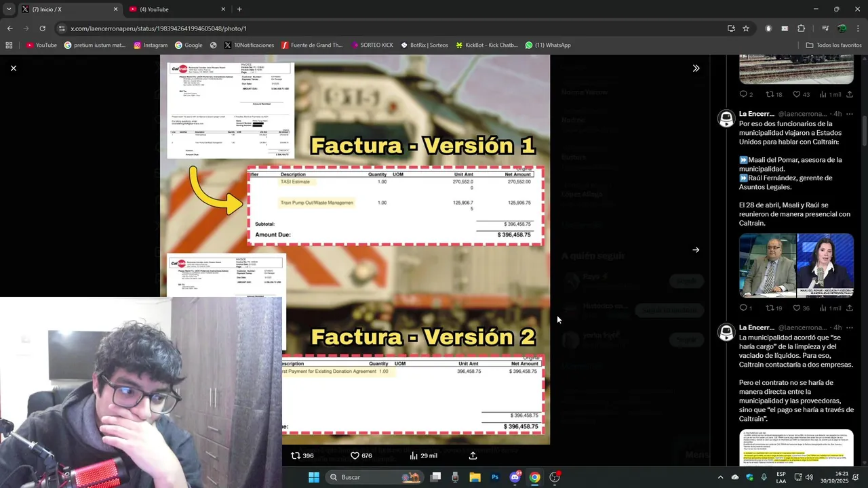Go to next photo with right arrow
This screenshot has width=868, height=488.
(696, 249)
